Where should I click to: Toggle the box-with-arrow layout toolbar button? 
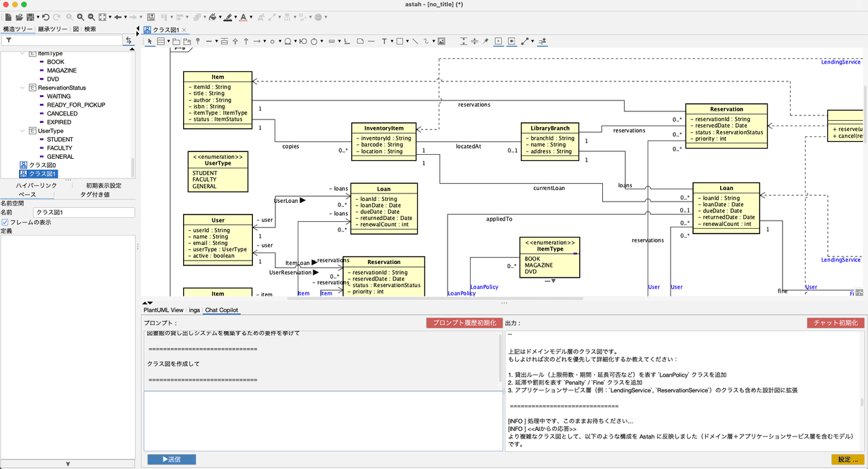click(511, 41)
